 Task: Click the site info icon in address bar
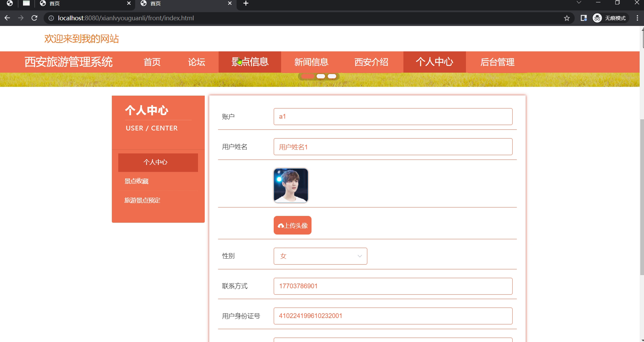point(51,18)
